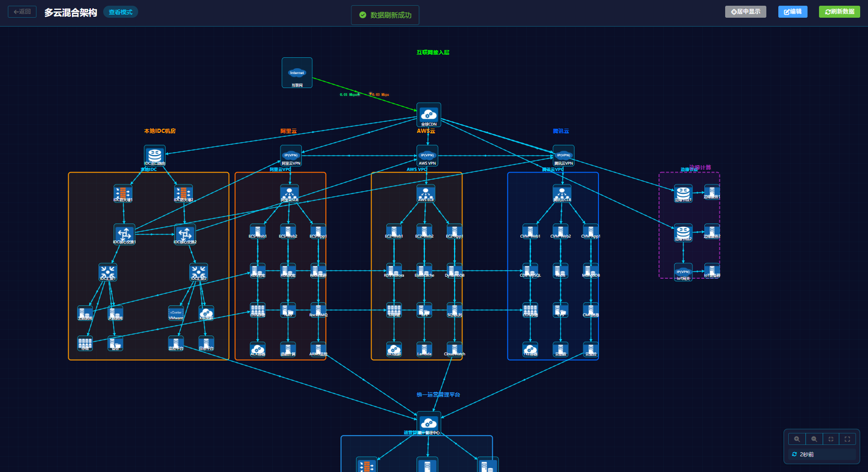Click the RDS Aurora database node
The height and width of the screenshot is (472, 868).
coord(394,271)
